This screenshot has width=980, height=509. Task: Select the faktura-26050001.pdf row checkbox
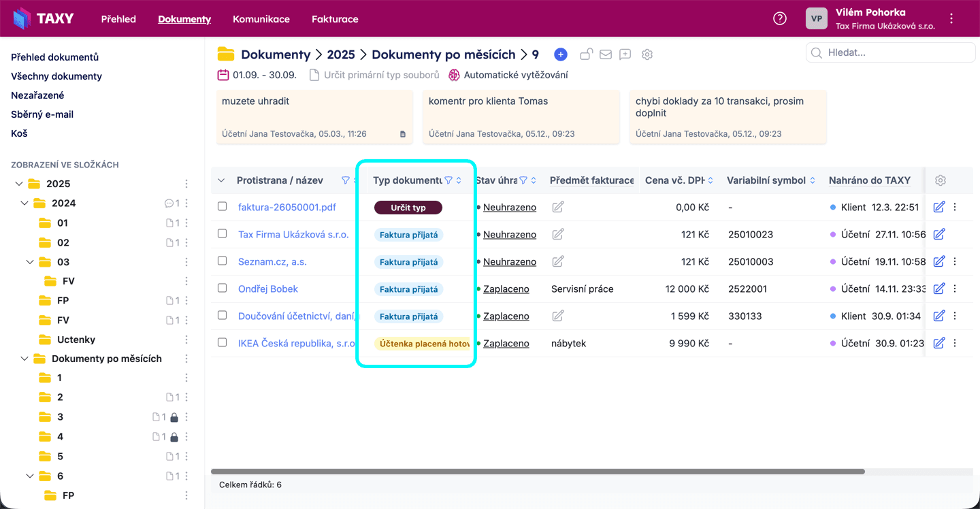(222, 206)
